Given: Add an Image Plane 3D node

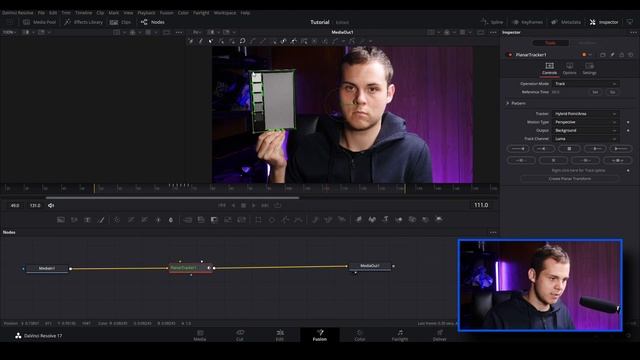Looking at the screenshot, I should tap(358, 220).
